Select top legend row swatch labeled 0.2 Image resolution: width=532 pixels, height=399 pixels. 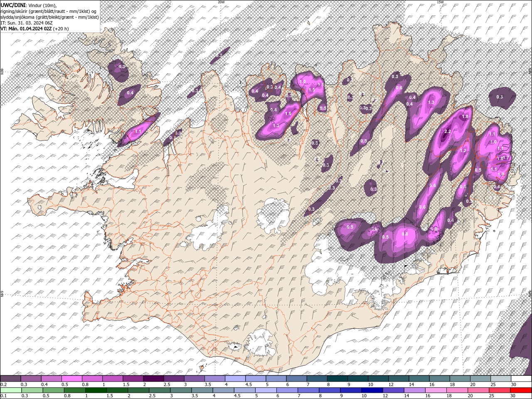point(10,379)
